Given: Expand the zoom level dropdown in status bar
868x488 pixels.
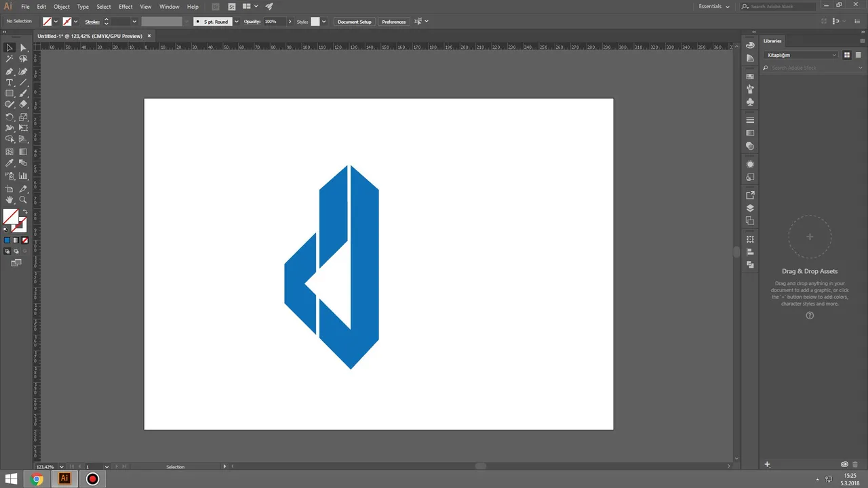Looking at the screenshot, I should (x=62, y=467).
